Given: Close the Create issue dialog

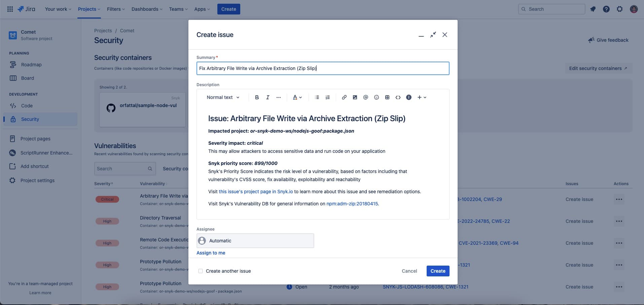Looking at the screenshot, I should [445, 35].
